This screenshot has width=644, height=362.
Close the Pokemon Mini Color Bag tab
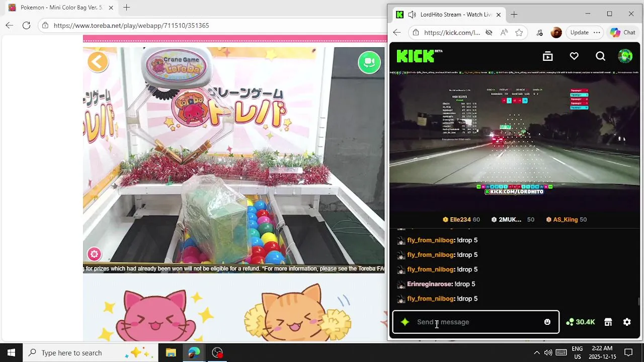pos(111,8)
